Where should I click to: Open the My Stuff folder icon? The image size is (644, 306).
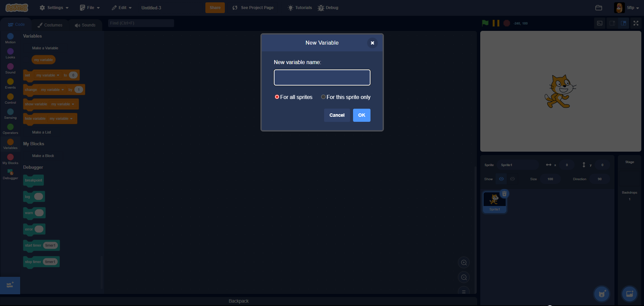(x=599, y=8)
